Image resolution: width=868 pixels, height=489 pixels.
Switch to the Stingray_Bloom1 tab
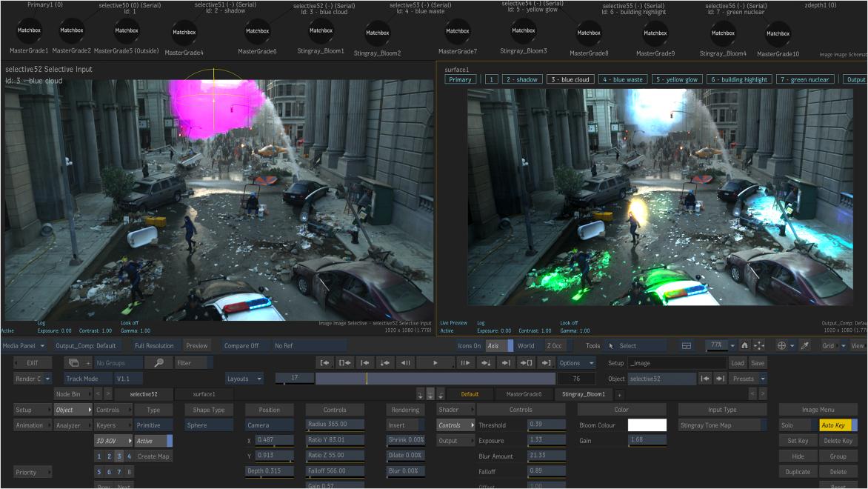coord(584,394)
